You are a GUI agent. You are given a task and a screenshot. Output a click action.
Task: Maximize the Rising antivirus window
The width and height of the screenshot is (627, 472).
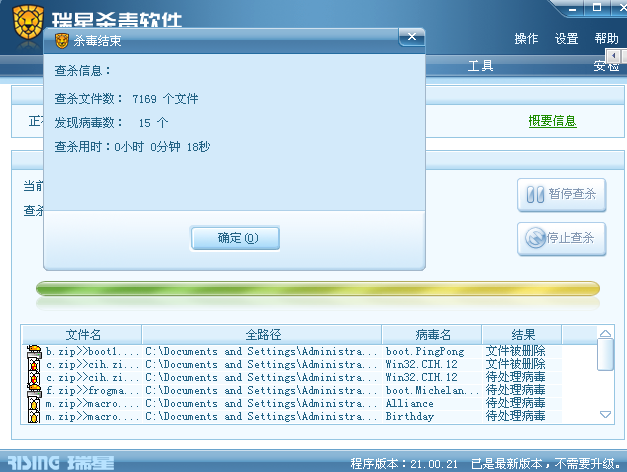(597, 7)
